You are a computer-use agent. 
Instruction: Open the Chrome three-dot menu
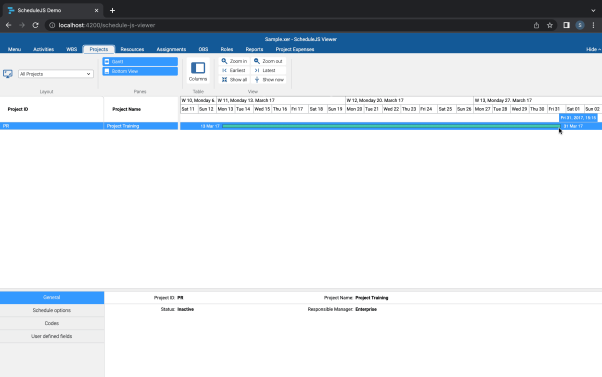coord(593,25)
